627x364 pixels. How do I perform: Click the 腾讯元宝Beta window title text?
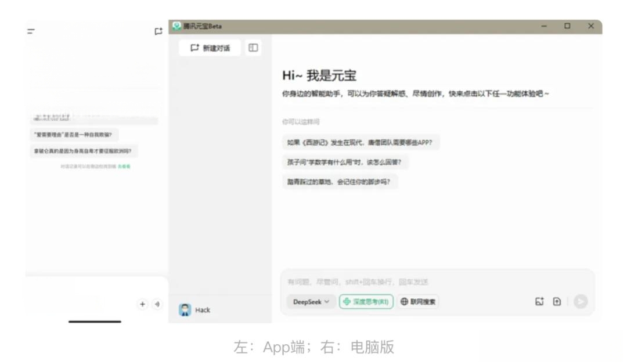203,26
